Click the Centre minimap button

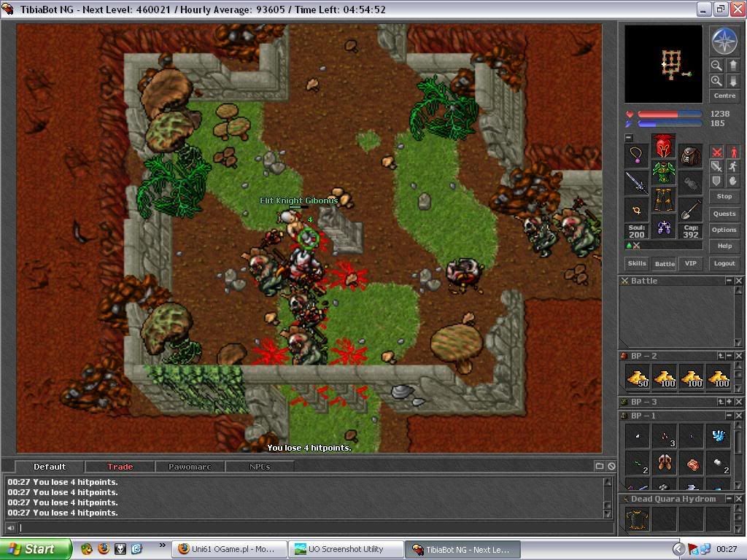pyautogui.click(x=724, y=96)
